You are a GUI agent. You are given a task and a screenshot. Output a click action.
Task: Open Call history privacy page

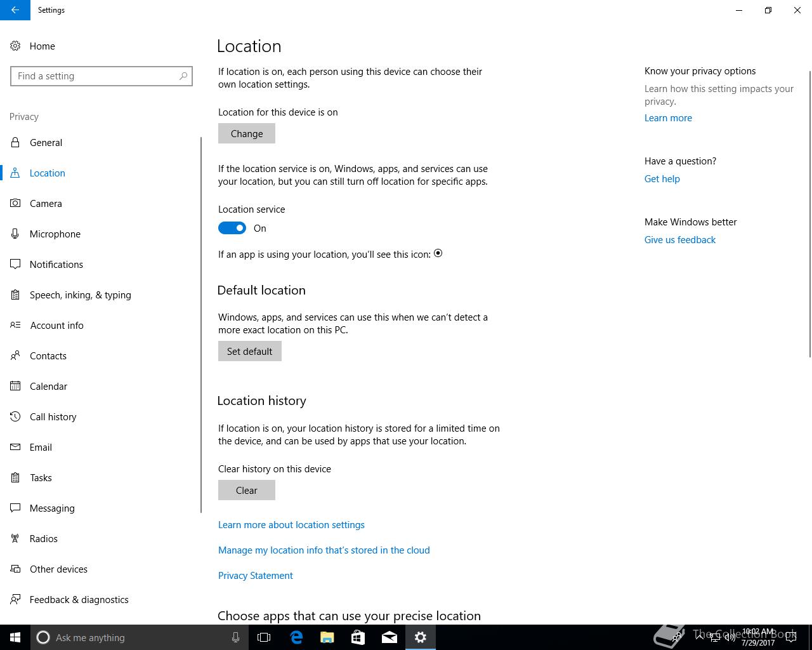[101, 416]
